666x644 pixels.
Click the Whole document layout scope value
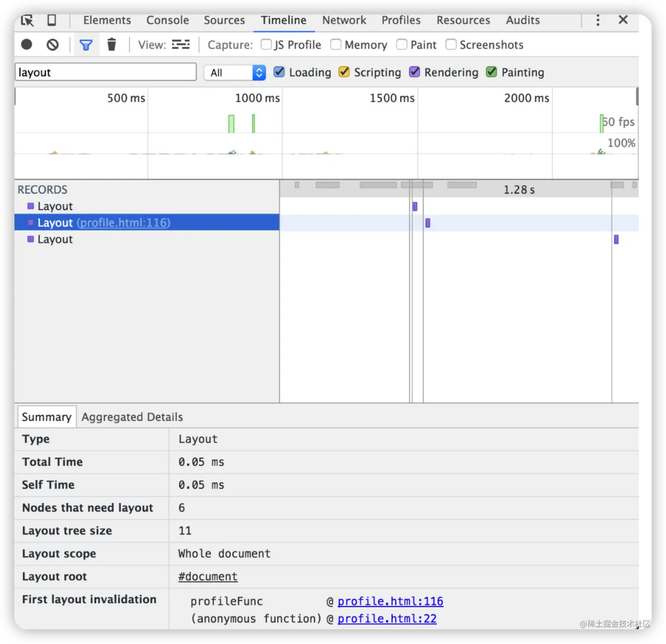[224, 554]
